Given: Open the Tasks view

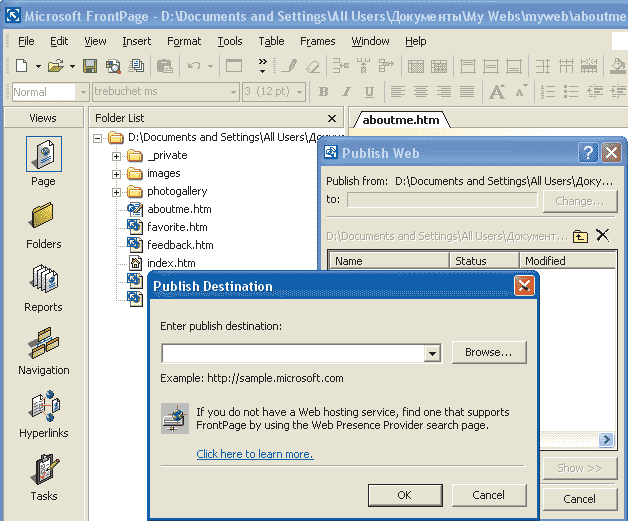Looking at the screenshot, I should (44, 477).
